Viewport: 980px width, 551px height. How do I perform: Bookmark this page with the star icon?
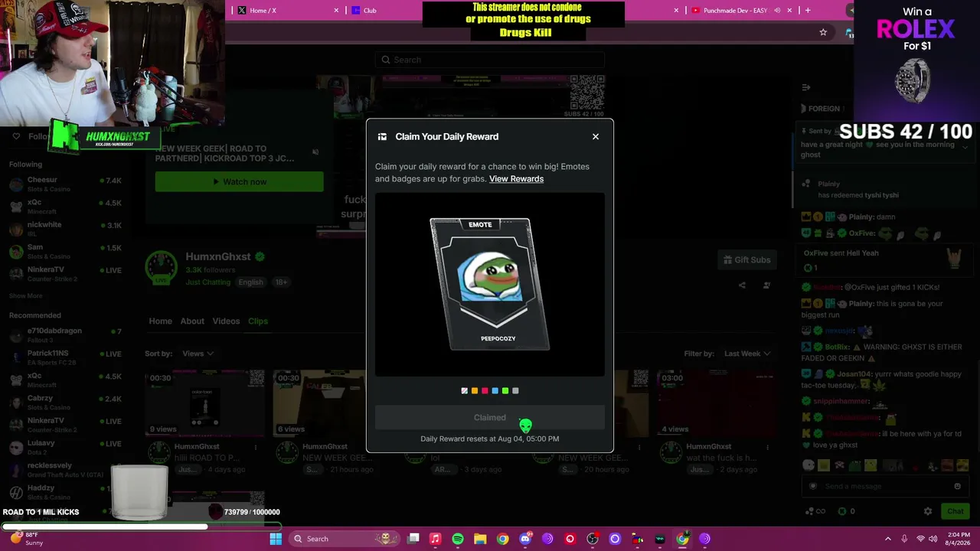(x=823, y=32)
